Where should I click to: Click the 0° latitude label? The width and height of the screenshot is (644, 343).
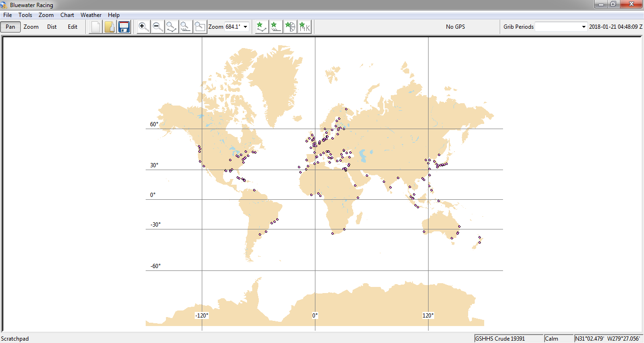point(153,195)
